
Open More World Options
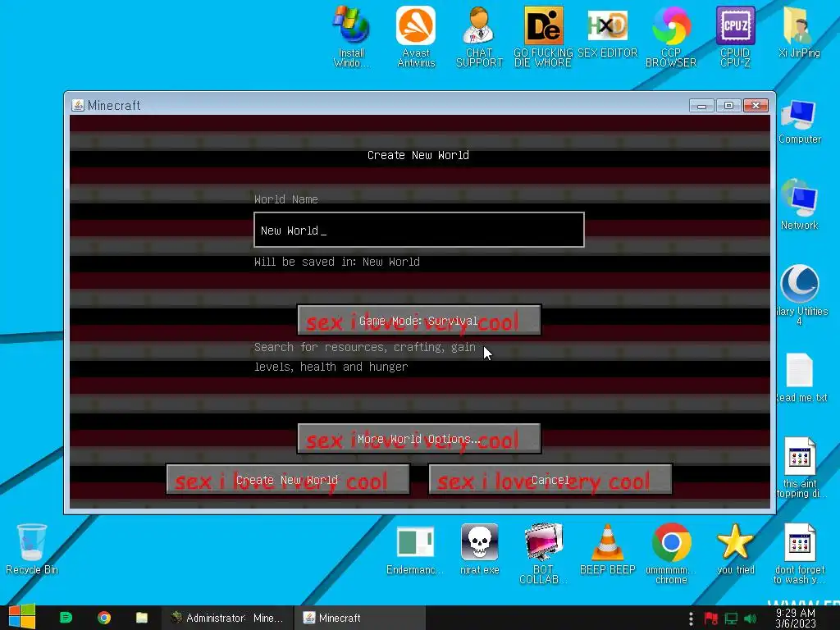(419, 439)
